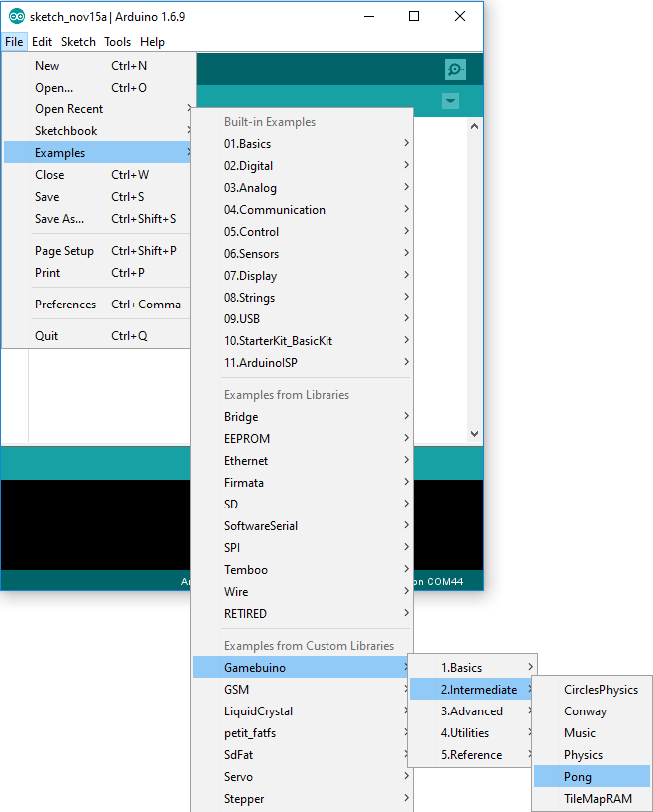Open Page Setup from File menu
Screen dimensions: 653x812
coord(98,251)
